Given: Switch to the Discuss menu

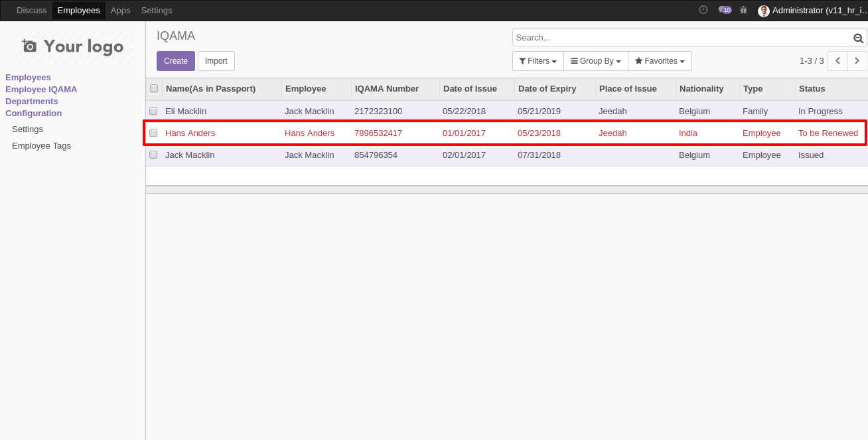Looking at the screenshot, I should (32, 11).
